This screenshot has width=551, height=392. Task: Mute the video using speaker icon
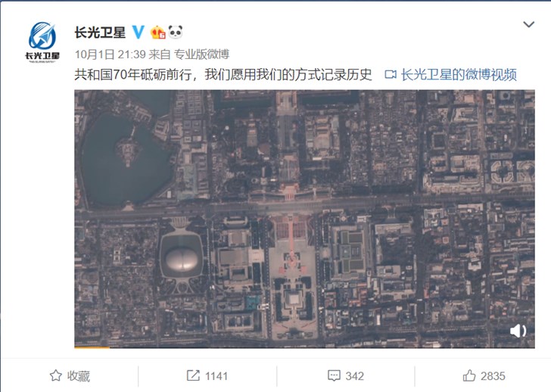(518, 331)
